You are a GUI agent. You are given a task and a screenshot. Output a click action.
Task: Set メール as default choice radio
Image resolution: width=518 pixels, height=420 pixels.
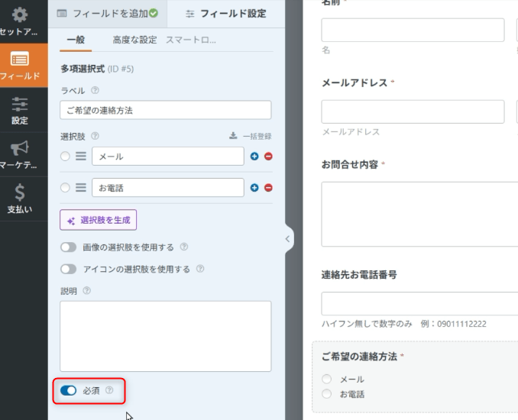65,157
